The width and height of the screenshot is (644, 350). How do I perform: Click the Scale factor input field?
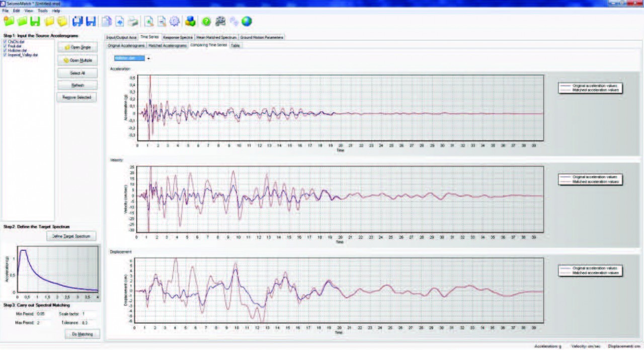[88, 314]
